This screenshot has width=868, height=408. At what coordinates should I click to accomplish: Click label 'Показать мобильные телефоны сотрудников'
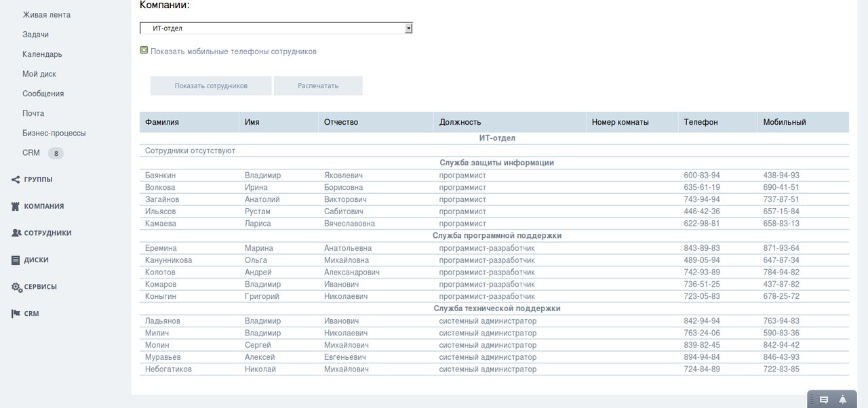[233, 52]
